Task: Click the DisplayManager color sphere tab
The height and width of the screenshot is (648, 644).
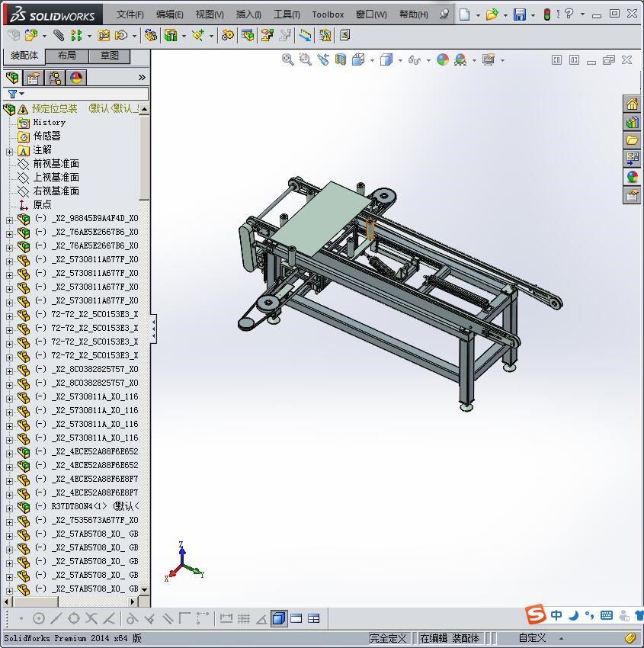Action: (76, 78)
